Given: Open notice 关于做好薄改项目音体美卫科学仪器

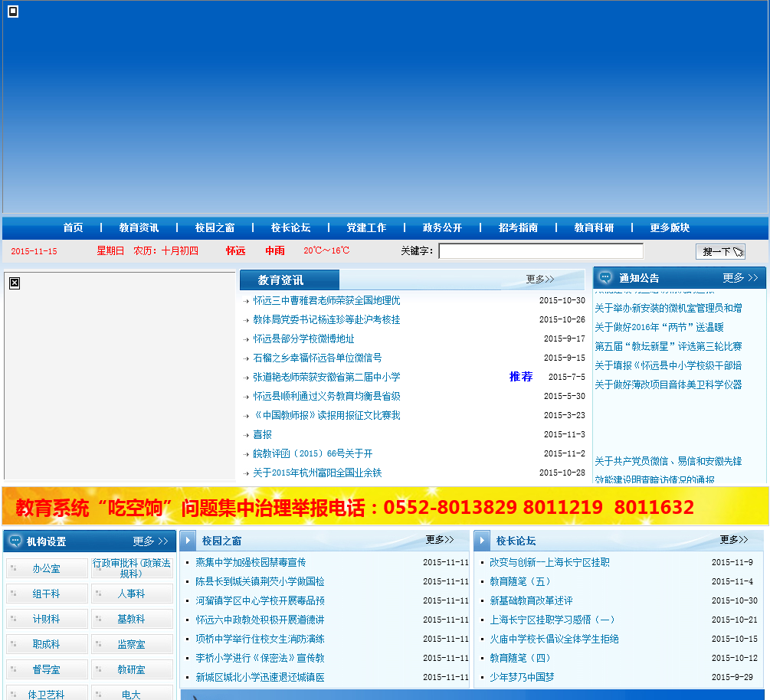Looking at the screenshot, I should (668, 385).
